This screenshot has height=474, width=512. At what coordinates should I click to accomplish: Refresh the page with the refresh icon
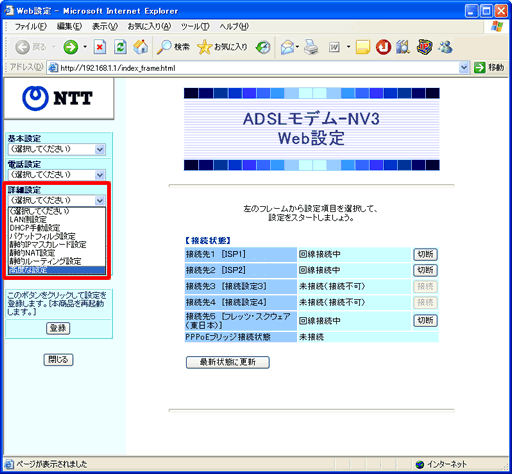pos(120,47)
